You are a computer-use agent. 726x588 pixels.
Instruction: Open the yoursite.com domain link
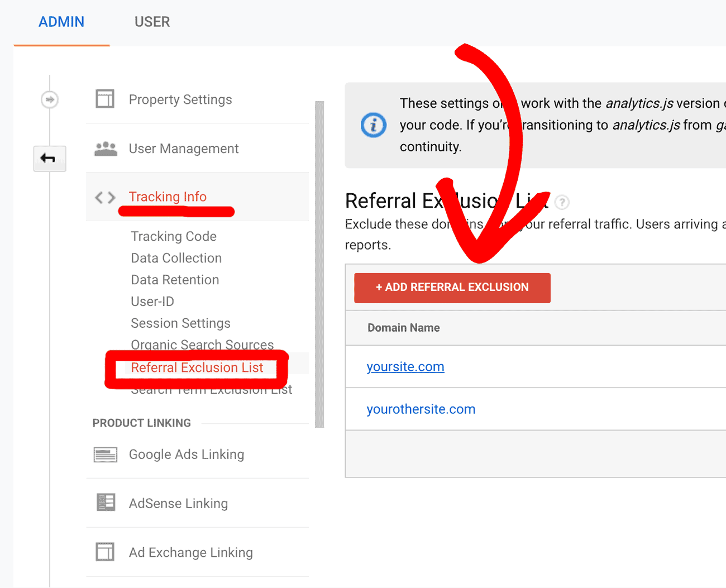point(405,367)
